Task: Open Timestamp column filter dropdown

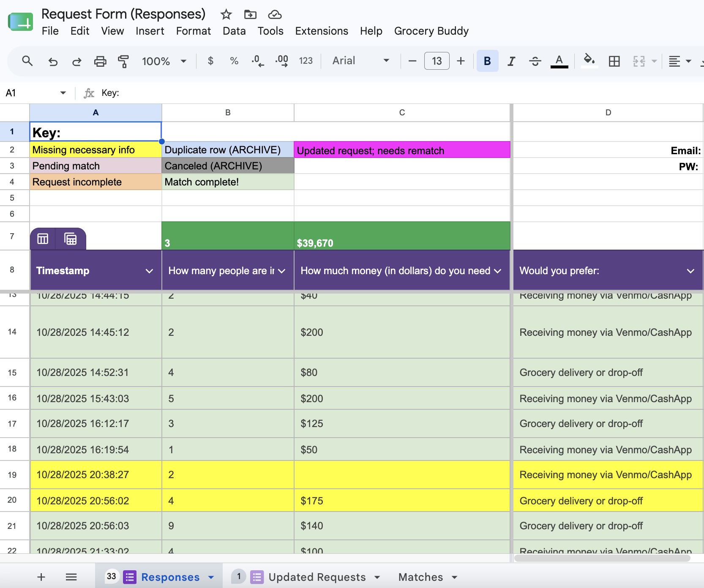Action: pyautogui.click(x=149, y=271)
